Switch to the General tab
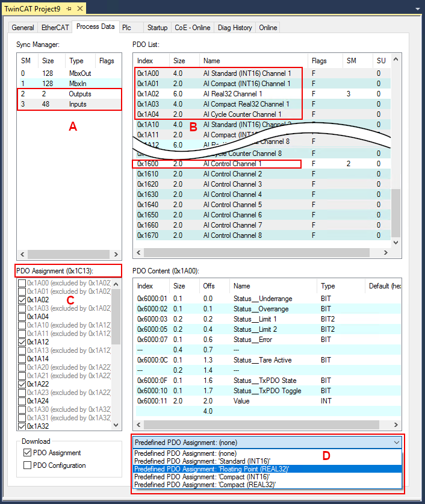This screenshot has height=504, width=425. coord(23,28)
